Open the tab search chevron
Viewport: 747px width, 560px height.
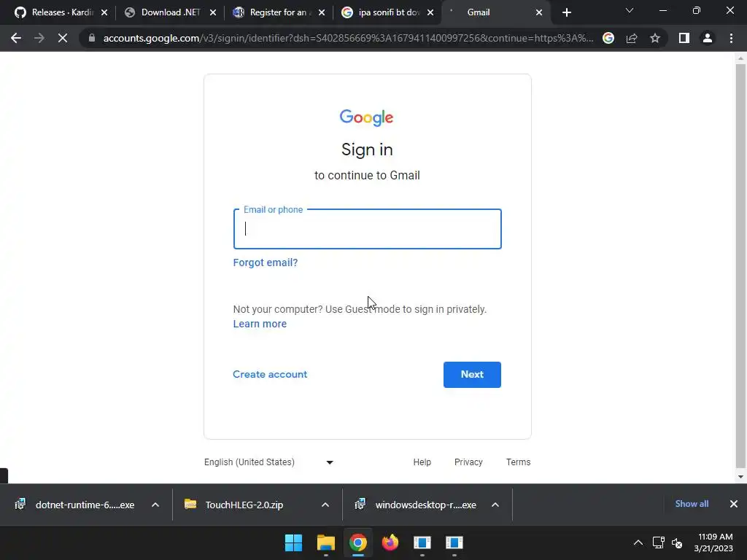(x=630, y=10)
